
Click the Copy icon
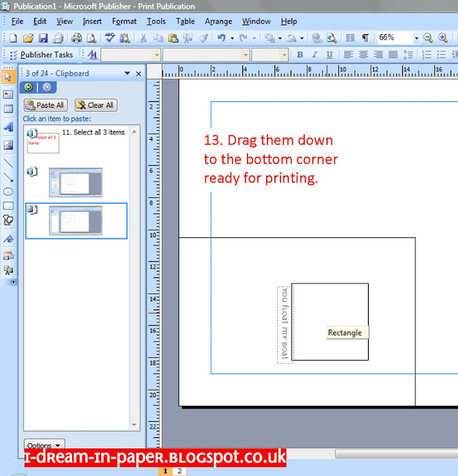coord(158,38)
